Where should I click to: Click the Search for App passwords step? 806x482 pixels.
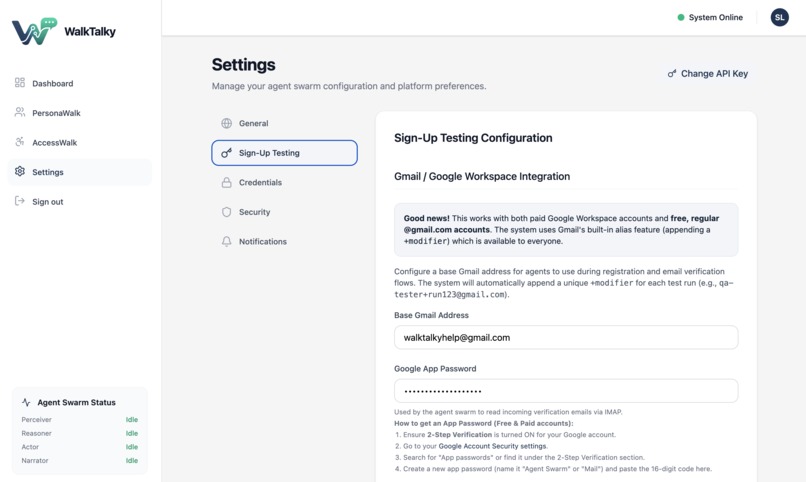coord(519,457)
